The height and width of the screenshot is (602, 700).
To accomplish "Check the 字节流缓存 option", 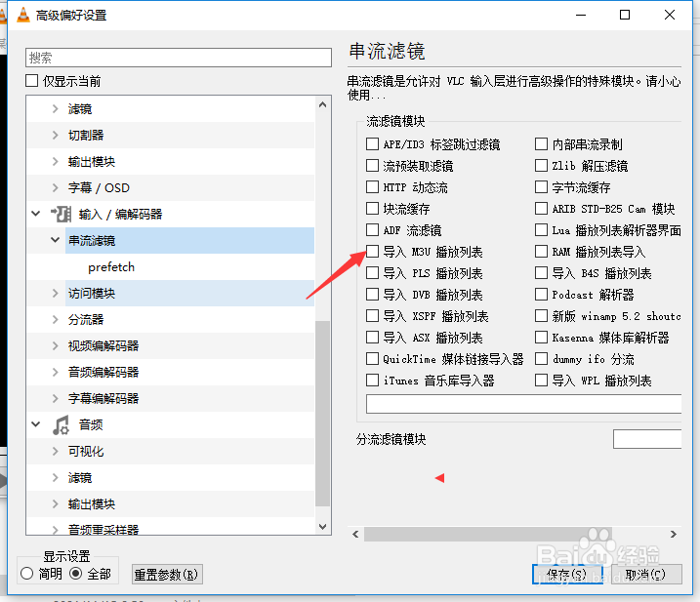I will pyautogui.click(x=541, y=187).
